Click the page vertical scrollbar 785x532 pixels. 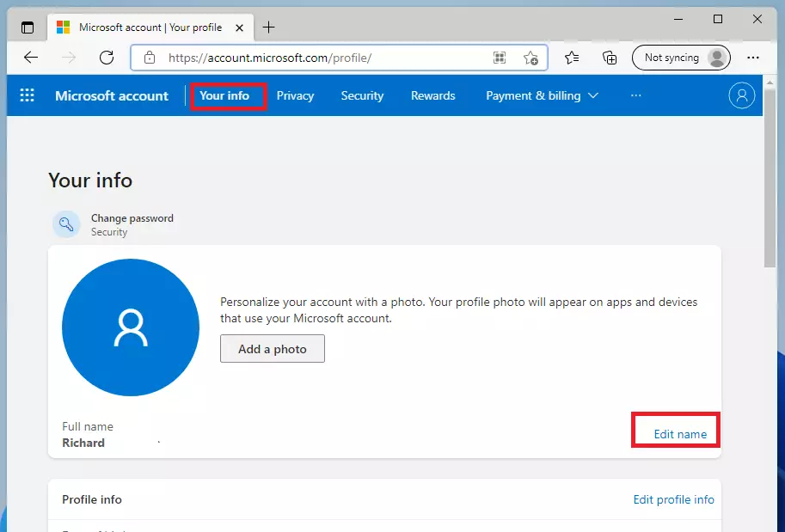tap(770, 178)
